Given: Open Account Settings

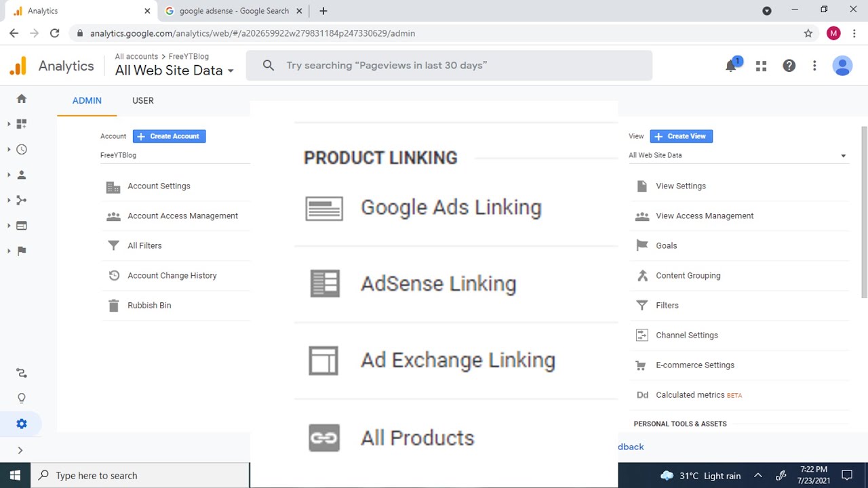Looking at the screenshot, I should [x=159, y=186].
